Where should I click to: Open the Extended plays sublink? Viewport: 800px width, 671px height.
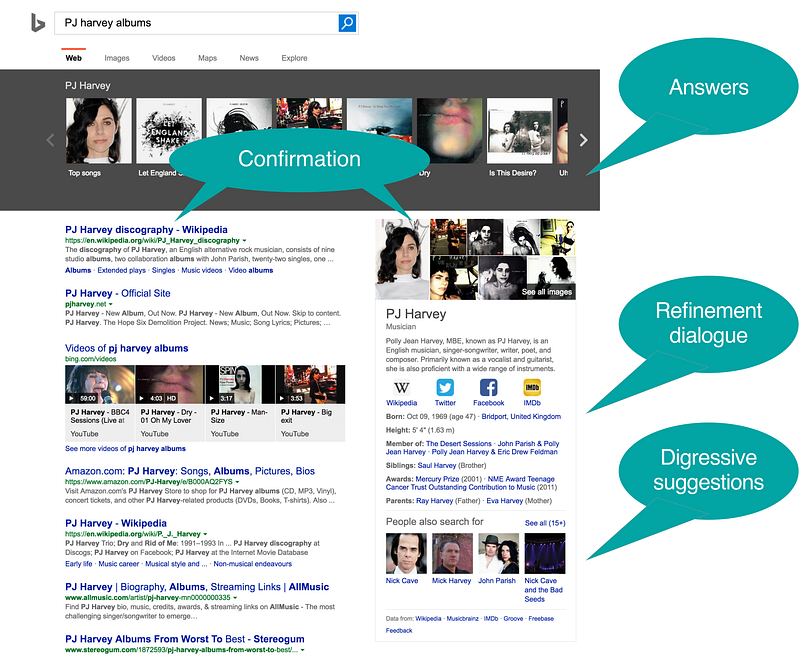pos(121,270)
